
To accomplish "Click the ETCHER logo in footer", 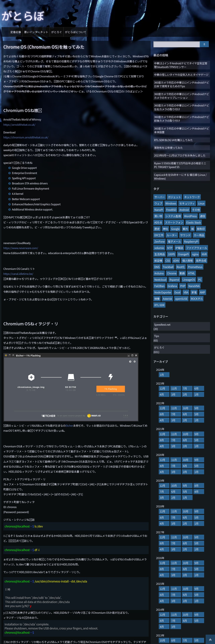I will click(48, 416).
